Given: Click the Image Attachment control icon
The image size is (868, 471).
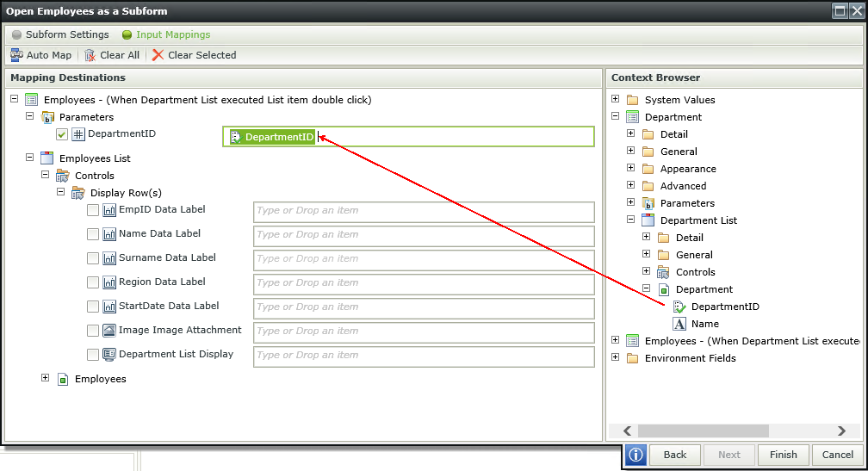Looking at the screenshot, I should tap(109, 331).
